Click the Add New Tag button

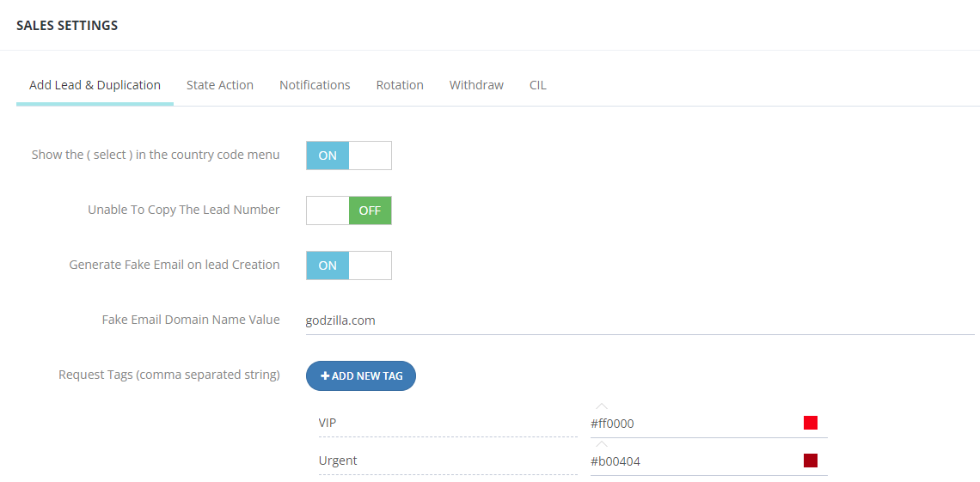361,375
